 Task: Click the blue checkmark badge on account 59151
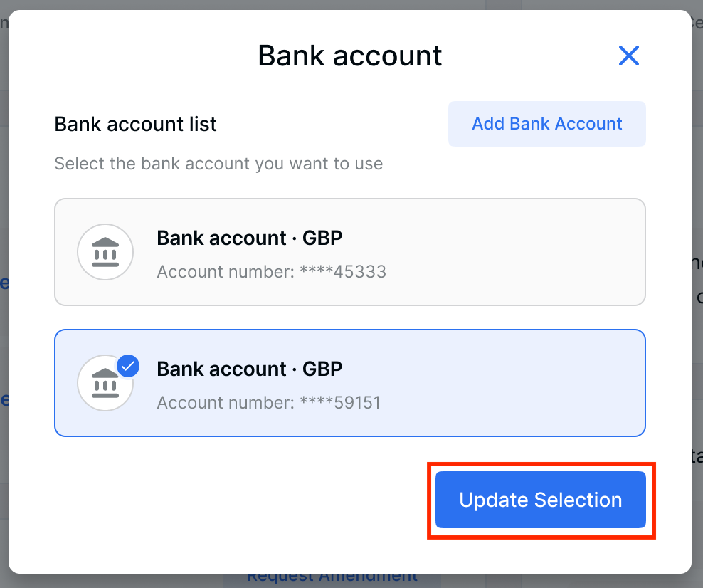[x=128, y=365]
